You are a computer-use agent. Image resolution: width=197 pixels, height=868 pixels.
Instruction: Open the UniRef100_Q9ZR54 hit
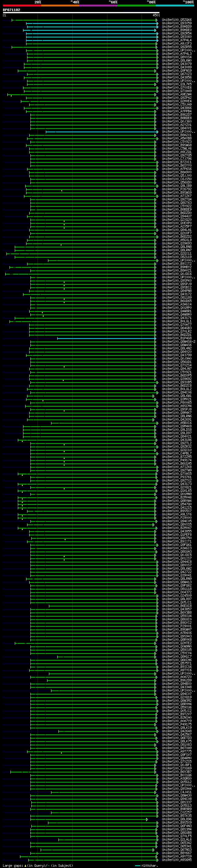coord(176,33)
